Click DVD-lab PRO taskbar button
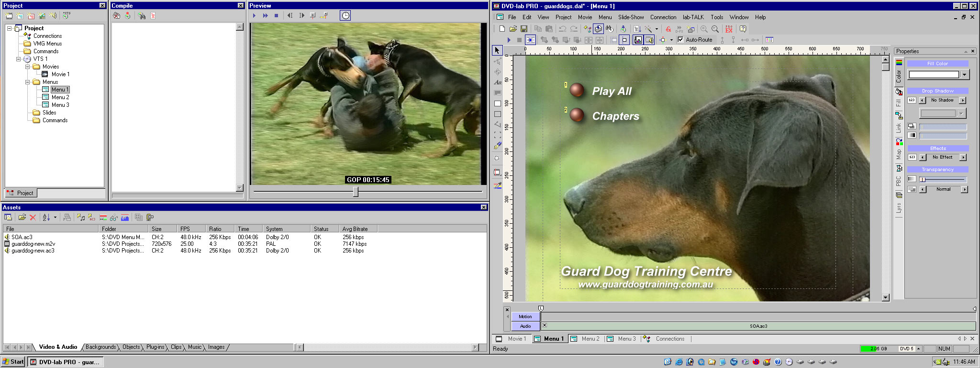Image resolution: width=980 pixels, height=368 pixels. click(x=65, y=362)
